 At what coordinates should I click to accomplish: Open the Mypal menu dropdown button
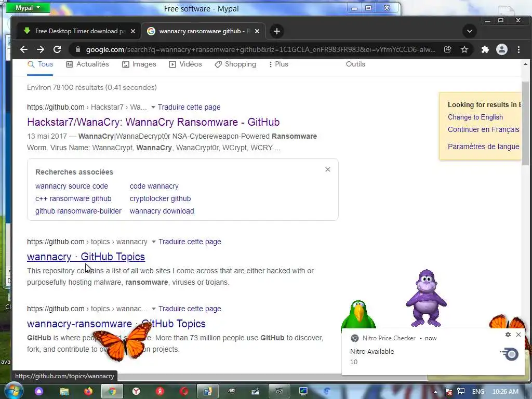coord(28,7)
